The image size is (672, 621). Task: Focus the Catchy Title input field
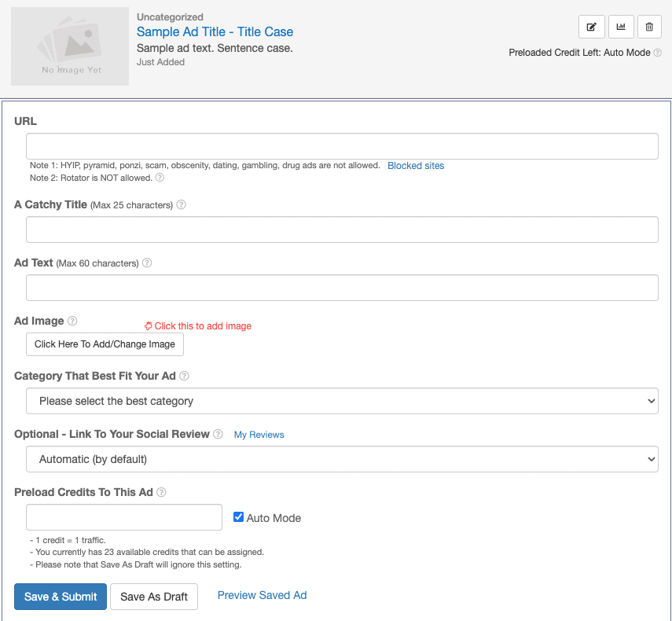click(342, 230)
